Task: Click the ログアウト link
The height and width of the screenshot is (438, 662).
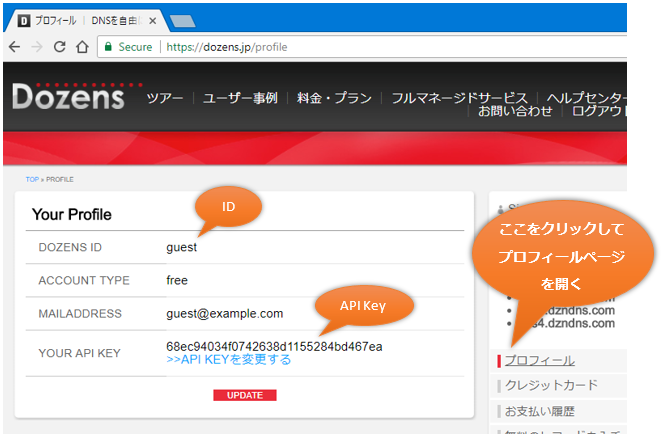Action: (599, 111)
